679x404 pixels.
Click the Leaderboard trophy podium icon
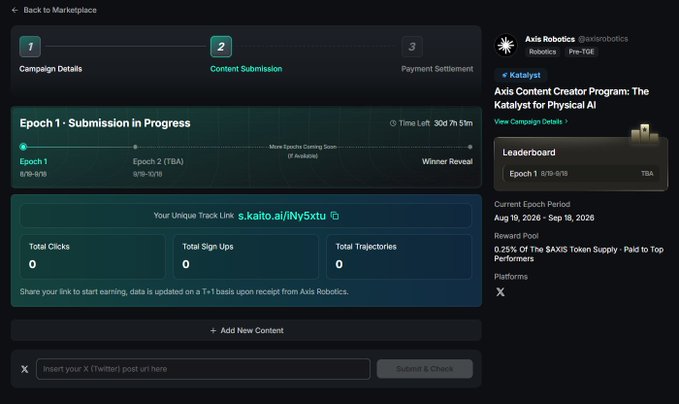click(x=644, y=133)
